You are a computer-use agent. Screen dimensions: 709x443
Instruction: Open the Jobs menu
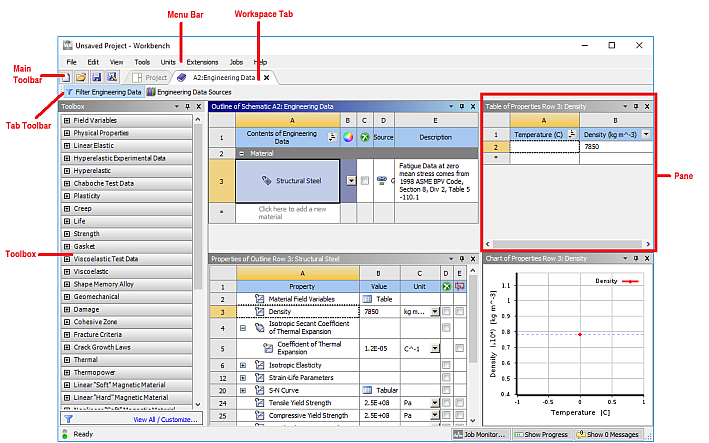(236, 62)
